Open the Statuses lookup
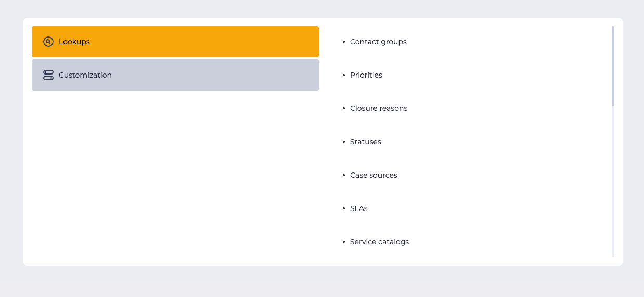Image resolution: width=644 pixels, height=297 pixels. pyautogui.click(x=366, y=142)
